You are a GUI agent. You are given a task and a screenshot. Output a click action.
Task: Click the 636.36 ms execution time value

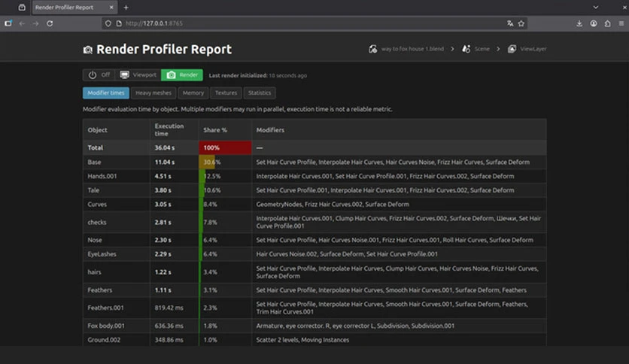tap(169, 326)
